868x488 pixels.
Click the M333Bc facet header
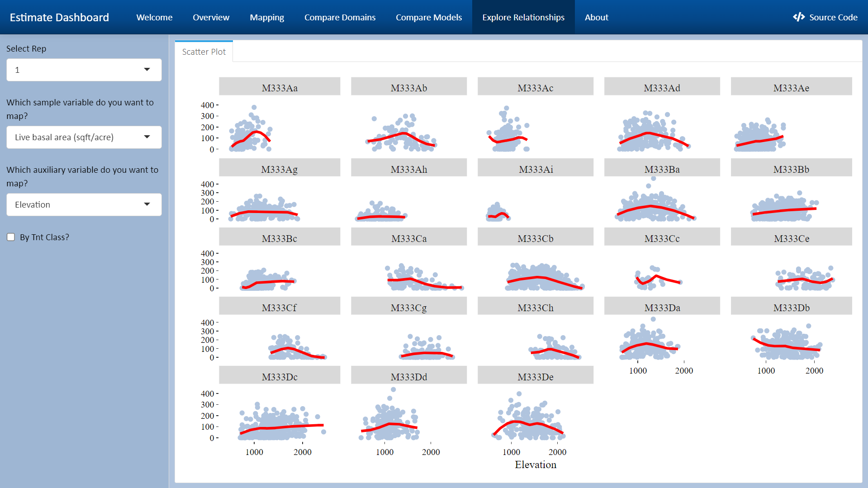(x=280, y=237)
